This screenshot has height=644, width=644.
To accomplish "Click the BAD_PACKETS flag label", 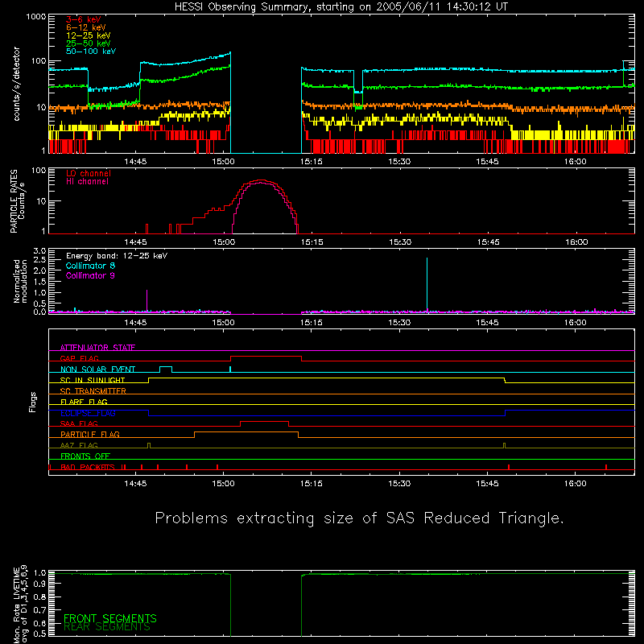I will pos(88,467).
